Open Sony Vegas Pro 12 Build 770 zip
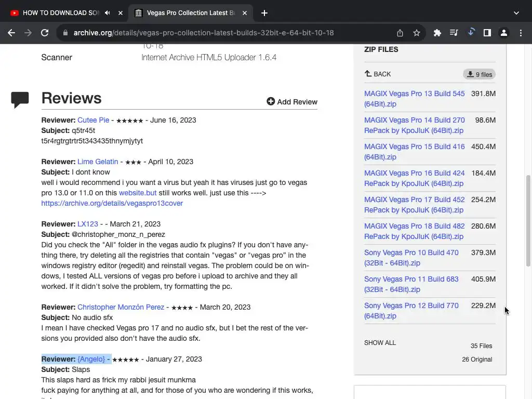Screen dimensions: 532x399 click(411, 311)
